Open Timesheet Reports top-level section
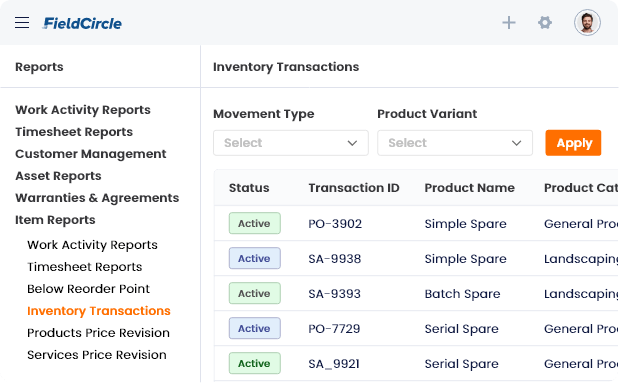The image size is (619, 383). coord(74,132)
